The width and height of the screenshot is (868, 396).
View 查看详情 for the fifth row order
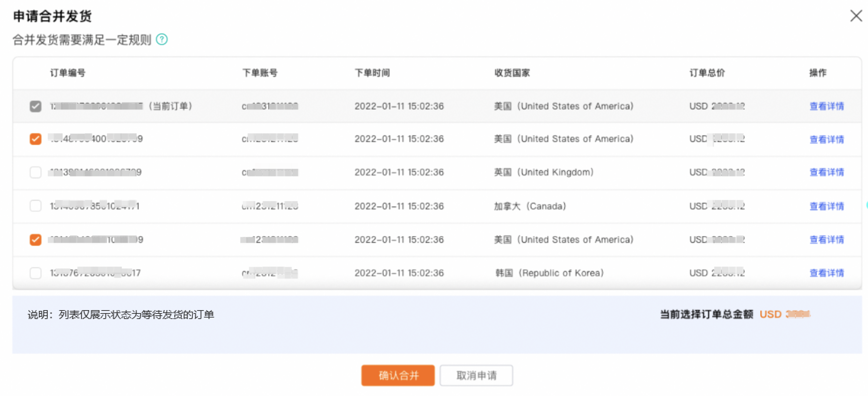(x=827, y=240)
